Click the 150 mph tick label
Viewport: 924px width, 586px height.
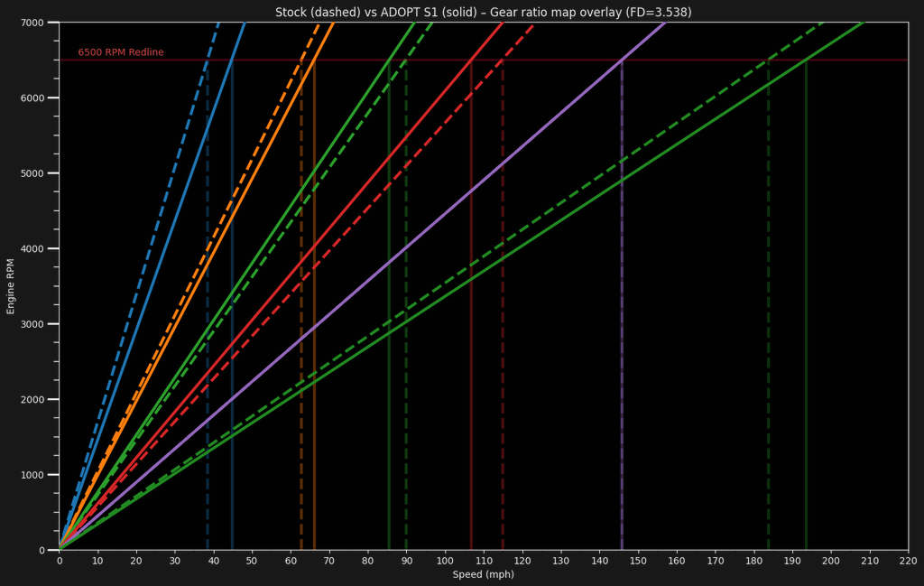pos(638,562)
